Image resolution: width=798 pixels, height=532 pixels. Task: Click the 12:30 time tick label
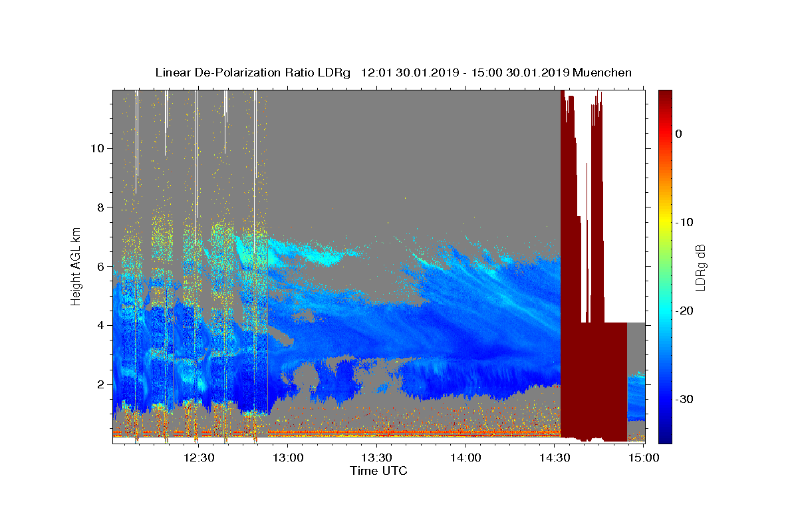point(199,458)
